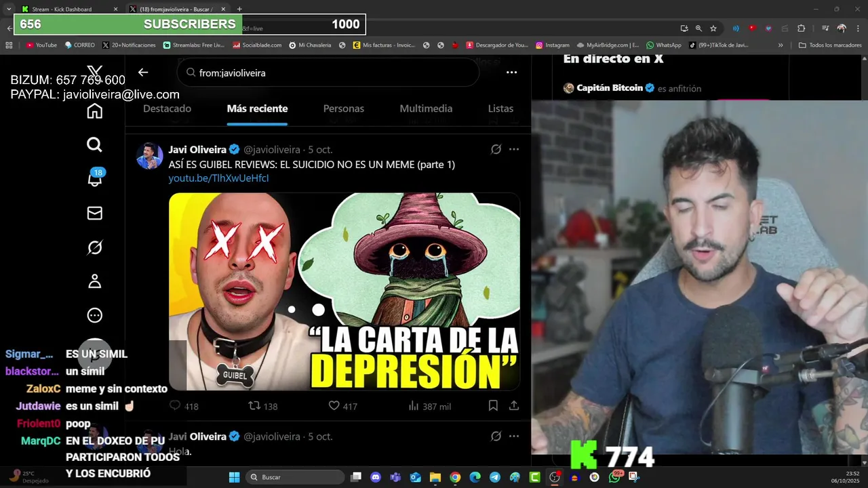Open Instagram bookmark
868x488 pixels.
pyautogui.click(x=552, y=45)
